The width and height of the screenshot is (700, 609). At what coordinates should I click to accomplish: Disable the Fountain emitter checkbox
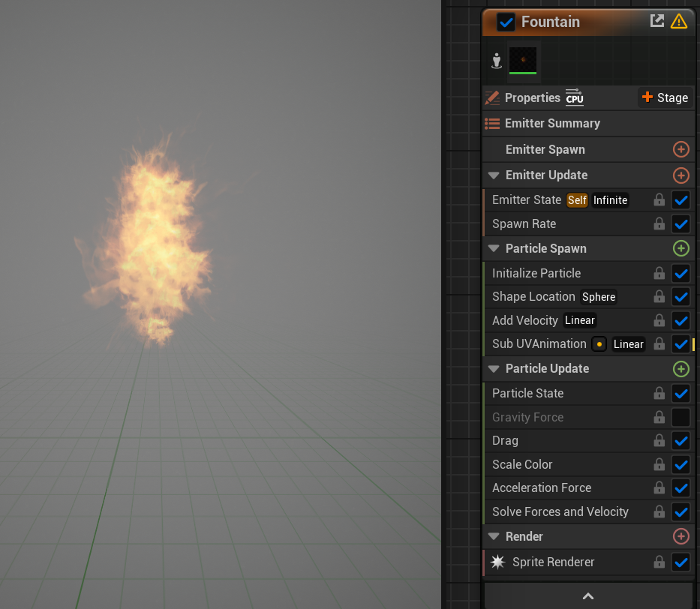[506, 22]
